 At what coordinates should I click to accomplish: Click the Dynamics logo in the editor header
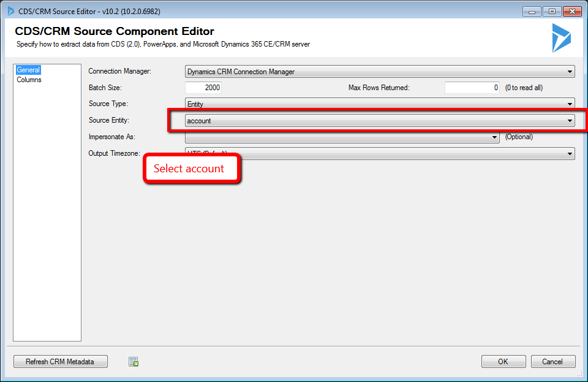pos(562,38)
